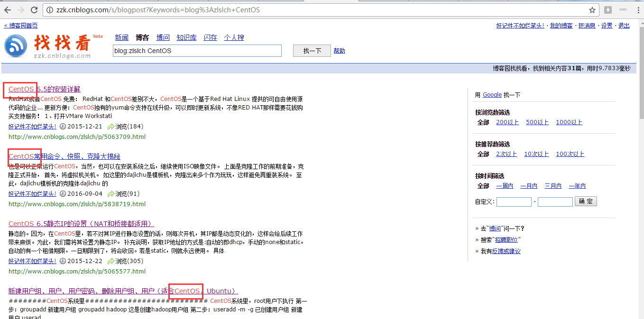The height and width of the screenshot is (319, 644).
Task: Click the browser forward arrow
Action: point(21,10)
